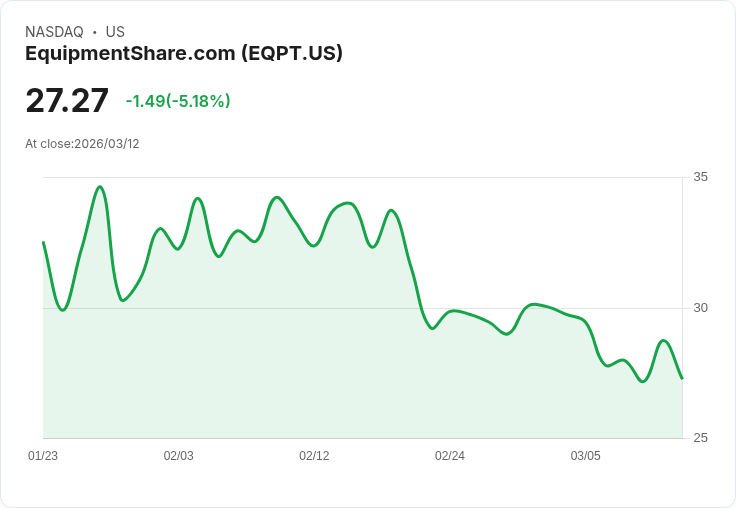Screen dimensions: 736x508
Task: Click the 02/24 date on x-axis
Action: [x=450, y=455]
